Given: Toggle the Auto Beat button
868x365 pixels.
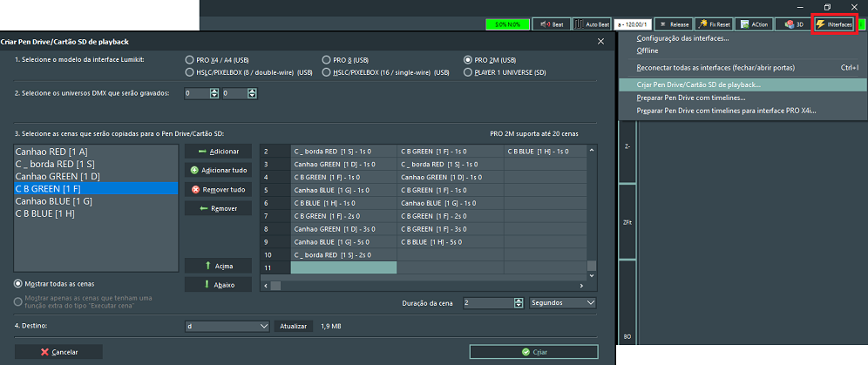Looking at the screenshot, I should 593,24.
